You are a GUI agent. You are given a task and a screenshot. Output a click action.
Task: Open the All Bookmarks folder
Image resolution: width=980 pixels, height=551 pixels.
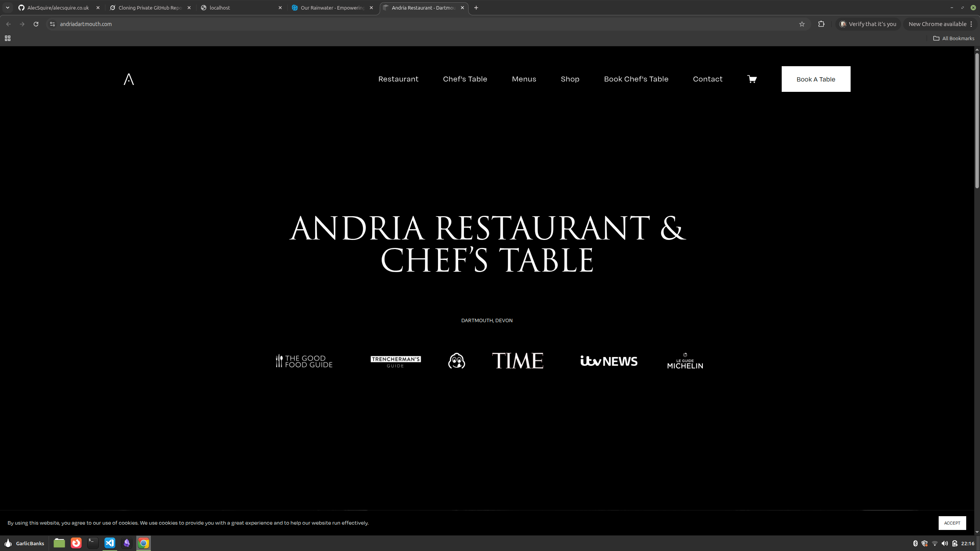954,38
